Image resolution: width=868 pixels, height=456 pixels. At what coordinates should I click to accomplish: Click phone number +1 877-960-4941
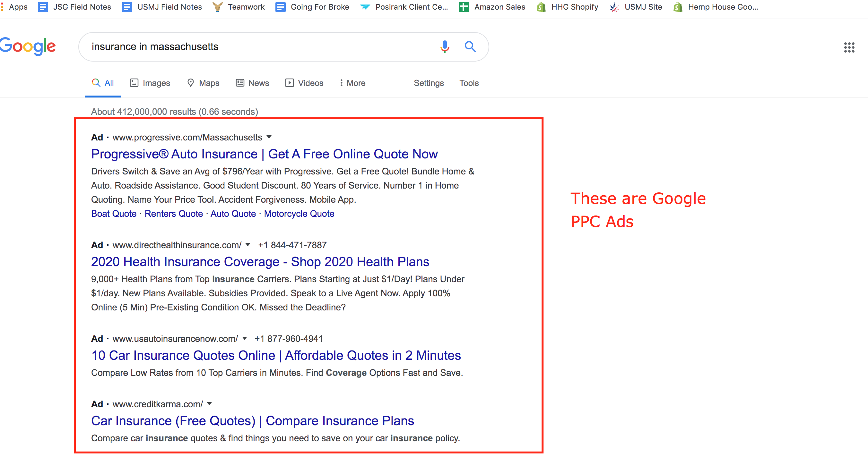(x=289, y=339)
